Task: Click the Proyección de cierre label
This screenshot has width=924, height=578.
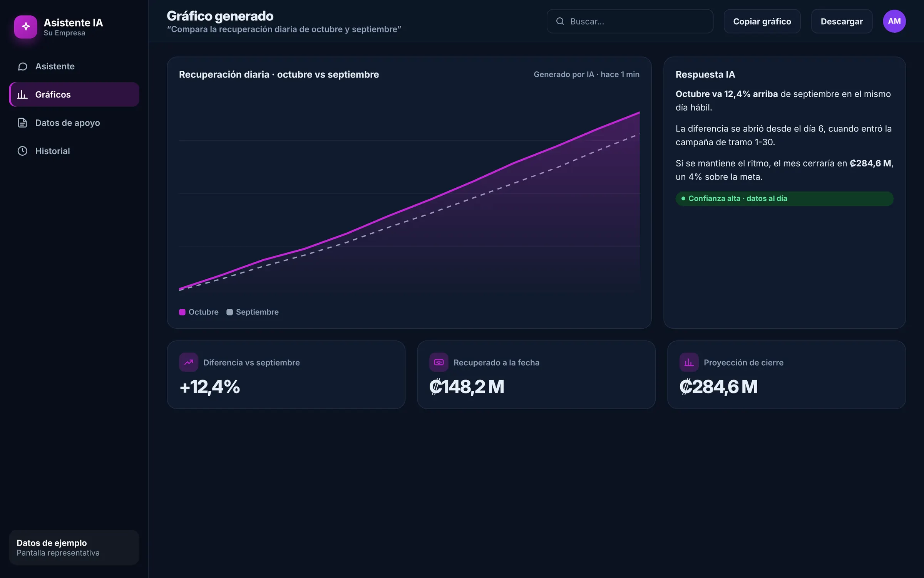Action: tap(743, 363)
